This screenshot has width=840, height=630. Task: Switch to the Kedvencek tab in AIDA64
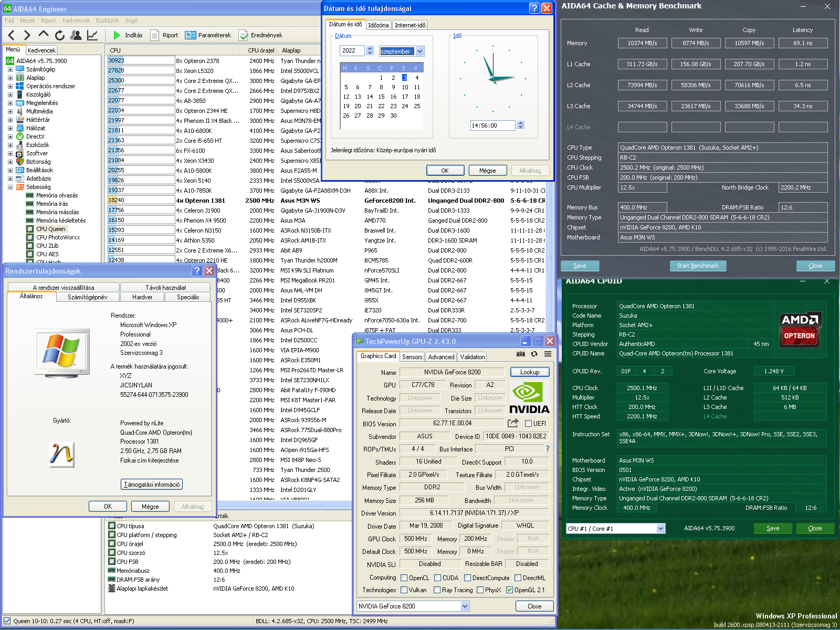point(41,50)
